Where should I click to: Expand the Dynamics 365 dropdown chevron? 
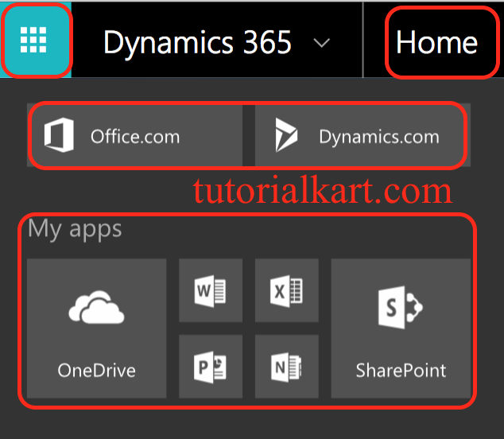[321, 43]
